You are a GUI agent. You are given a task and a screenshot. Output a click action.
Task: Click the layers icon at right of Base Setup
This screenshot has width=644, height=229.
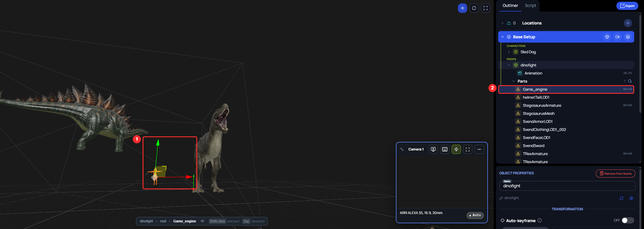coord(628,37)
